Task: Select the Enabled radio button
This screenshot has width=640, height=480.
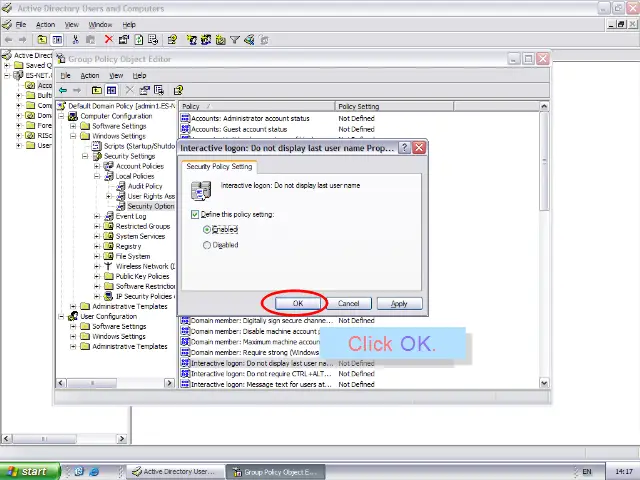Action: (x=207, y=230)
